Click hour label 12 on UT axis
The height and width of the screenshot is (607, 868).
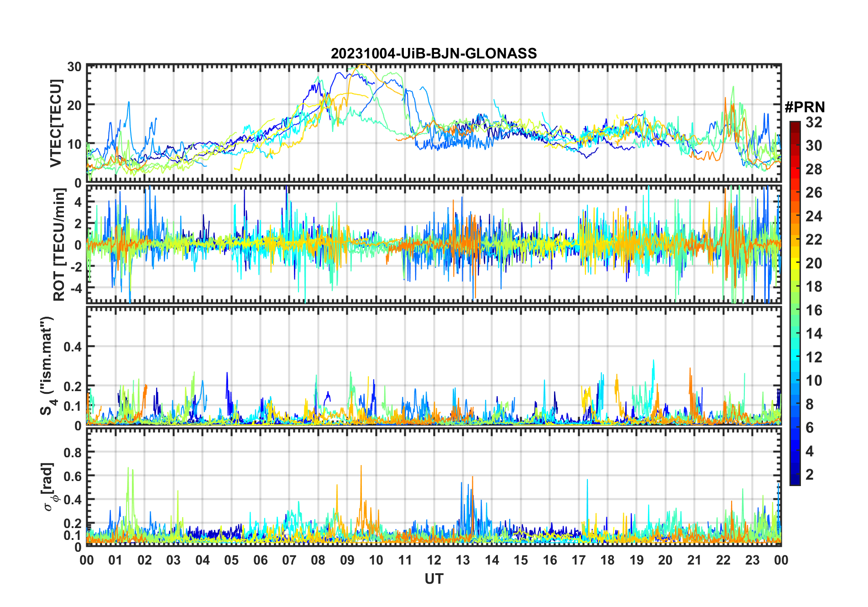click(x=434, y=560)
